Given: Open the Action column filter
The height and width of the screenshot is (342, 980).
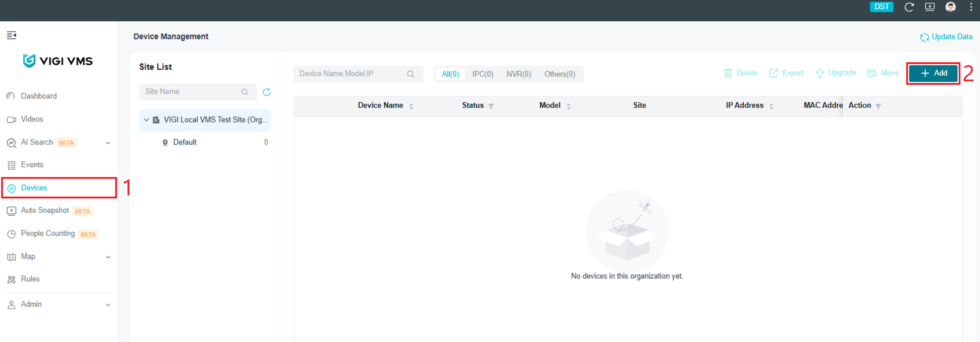Looking at the screenshot, I should point(878,106).
